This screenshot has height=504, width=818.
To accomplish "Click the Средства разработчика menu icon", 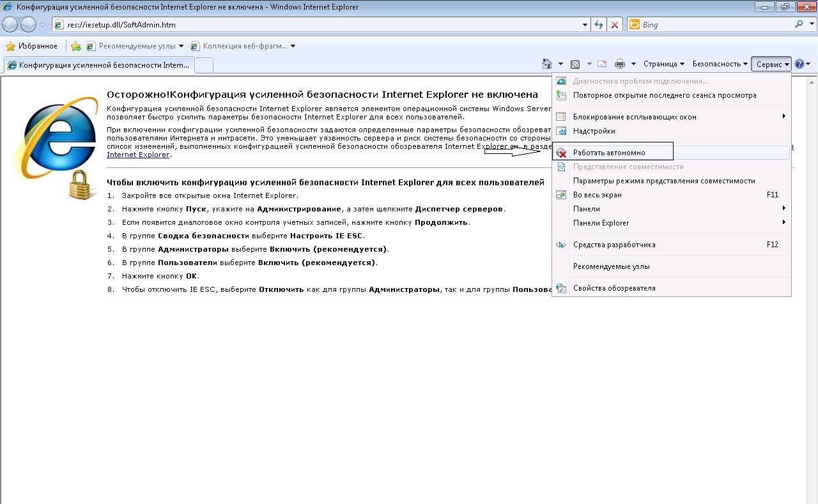I will (x=561, y=245).
